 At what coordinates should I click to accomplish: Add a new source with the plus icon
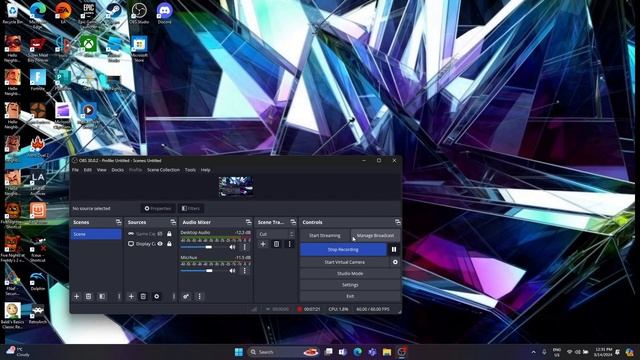[x=131, y=296]
